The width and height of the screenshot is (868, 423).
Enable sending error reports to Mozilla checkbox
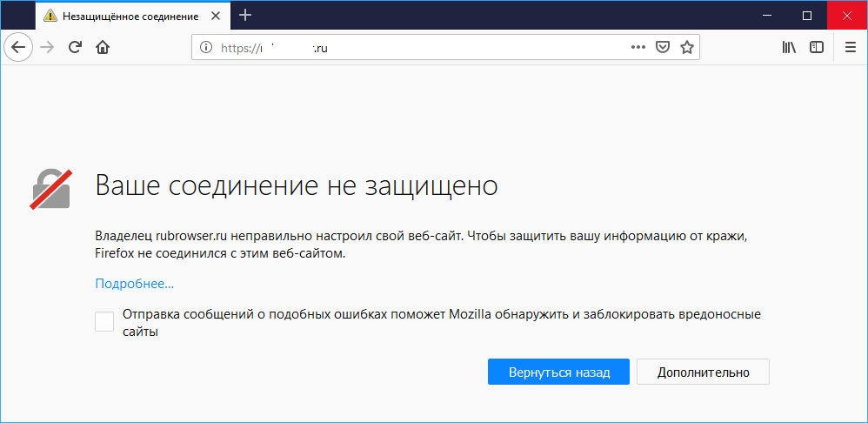(104, 322)
